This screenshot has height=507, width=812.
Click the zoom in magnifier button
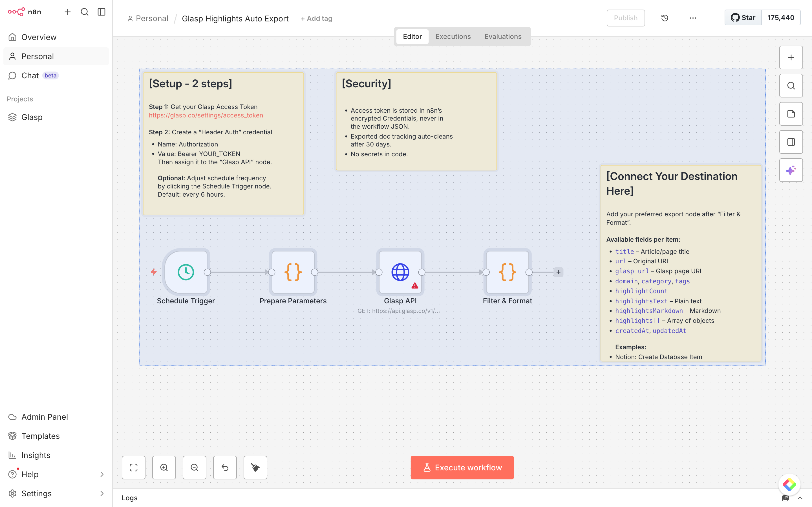[x=164, y=468]
